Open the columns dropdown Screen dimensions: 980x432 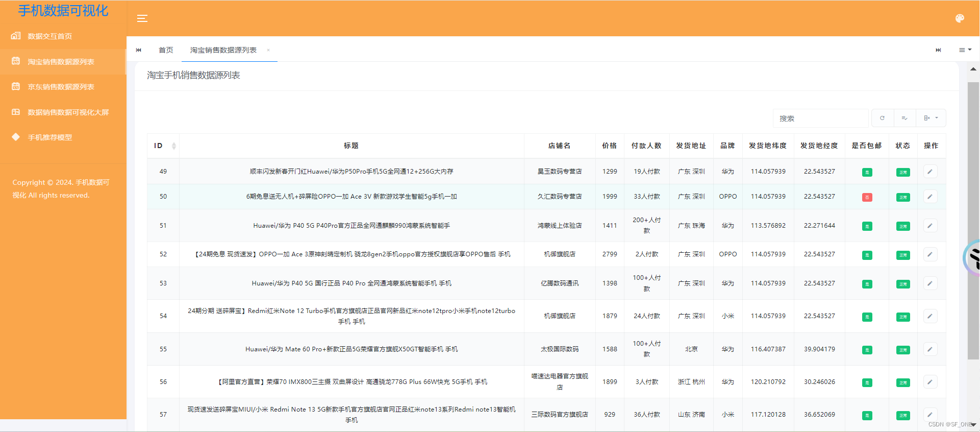[x=931, y=118]
